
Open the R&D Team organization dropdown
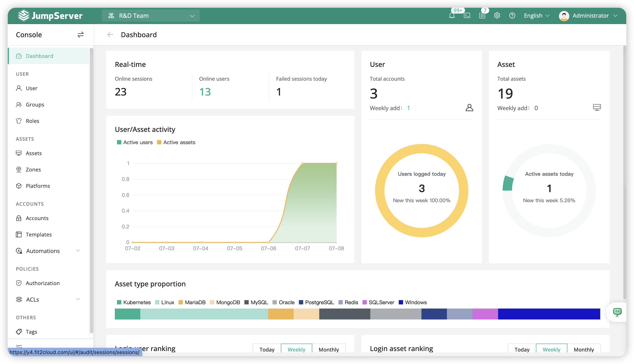[151, 16]
